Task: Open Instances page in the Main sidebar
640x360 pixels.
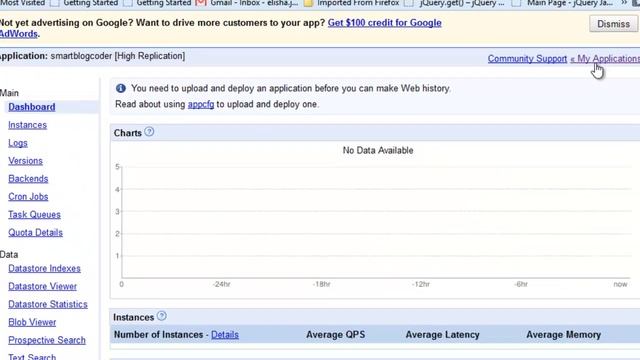Action: (x=27, y=125)
